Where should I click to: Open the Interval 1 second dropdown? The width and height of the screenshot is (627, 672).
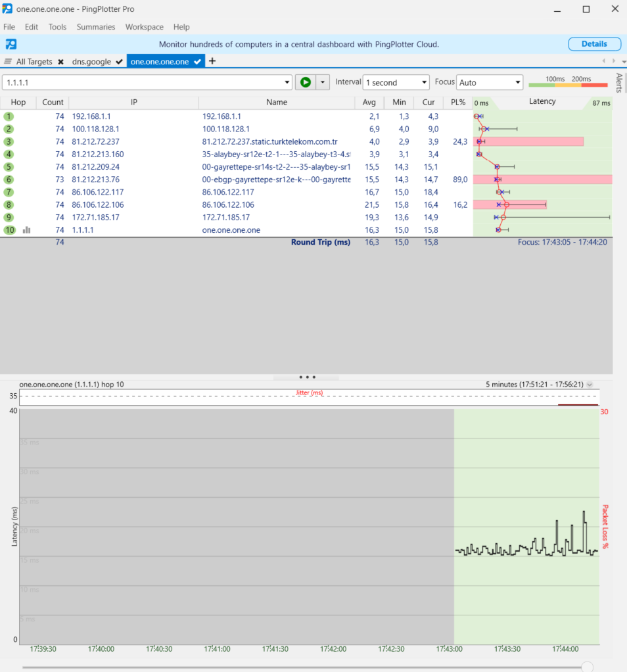(x=396, y=82)
